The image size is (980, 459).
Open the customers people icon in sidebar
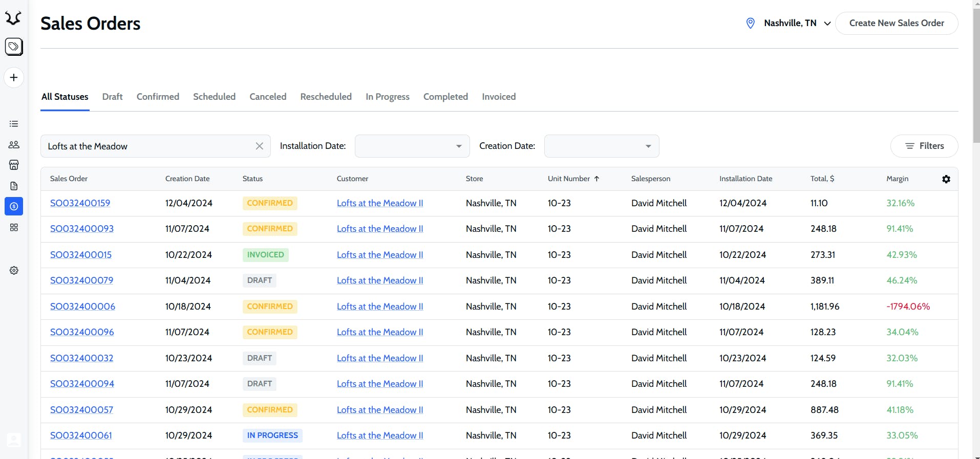click(x=14, y=145)
